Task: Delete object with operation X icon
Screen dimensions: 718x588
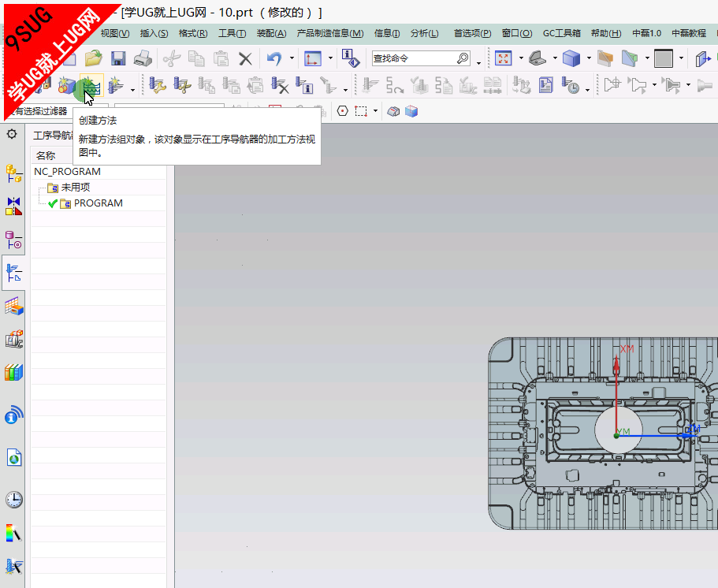Action: point(280,85)
